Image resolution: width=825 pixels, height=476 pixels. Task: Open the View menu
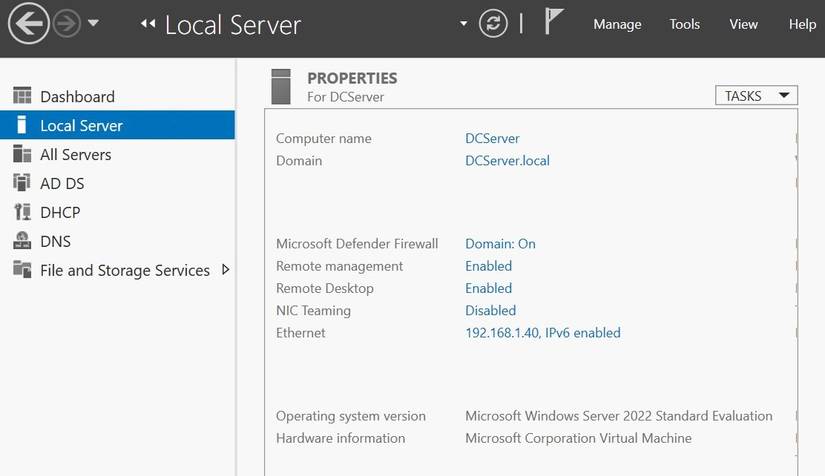[743, 24]
